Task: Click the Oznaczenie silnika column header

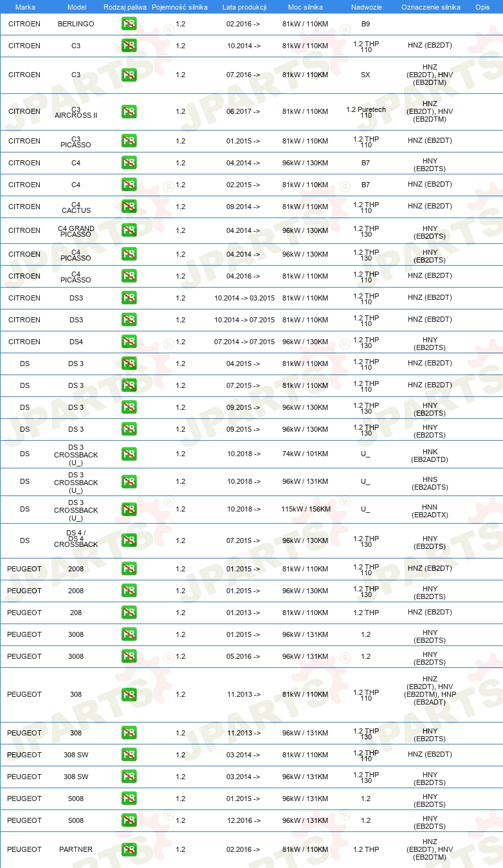Action: (x=430, y=7)
